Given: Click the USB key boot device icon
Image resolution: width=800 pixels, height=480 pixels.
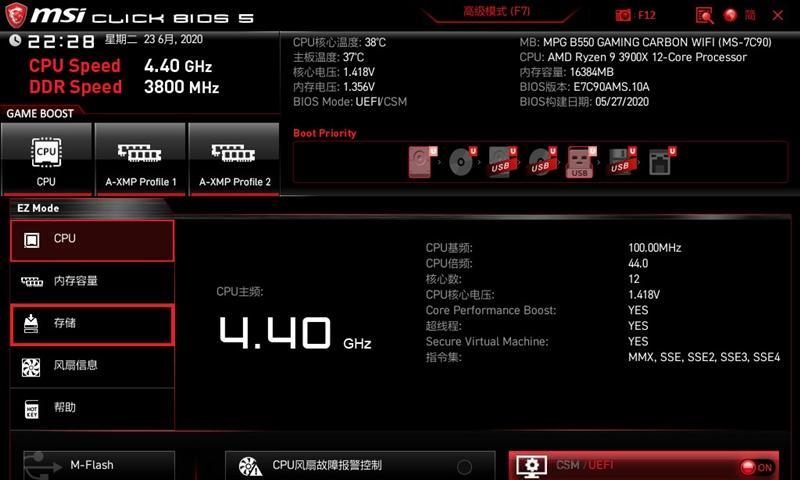Looking at the screenshot, I should (x=581, y=162).
